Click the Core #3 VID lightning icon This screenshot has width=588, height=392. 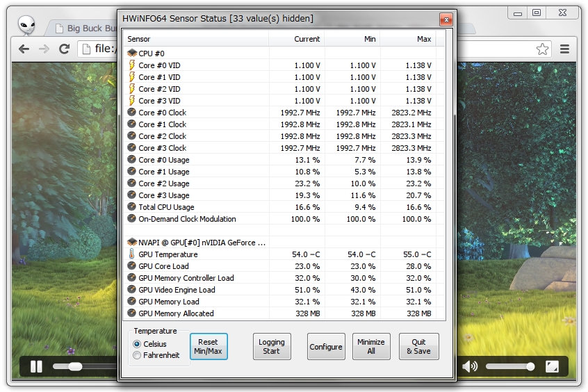point(132,101)
